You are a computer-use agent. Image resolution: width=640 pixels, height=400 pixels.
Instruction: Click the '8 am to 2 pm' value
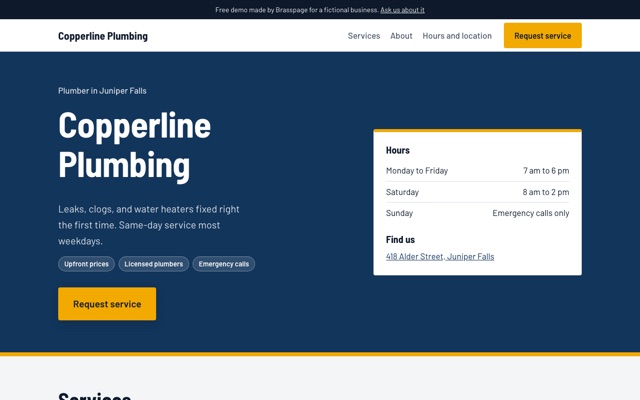[x=546, y=192]
